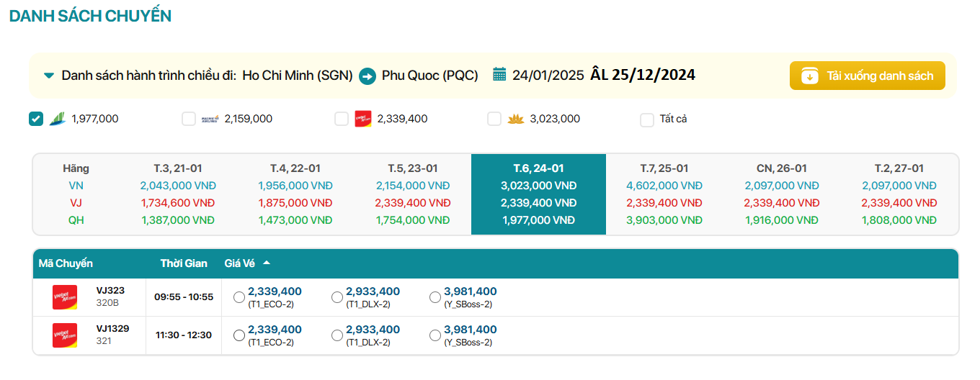The image size is (980, 380).
Task: Switch to the T.7, 25-01 date column
Action: pyautogui.click(x=664, y=168)
